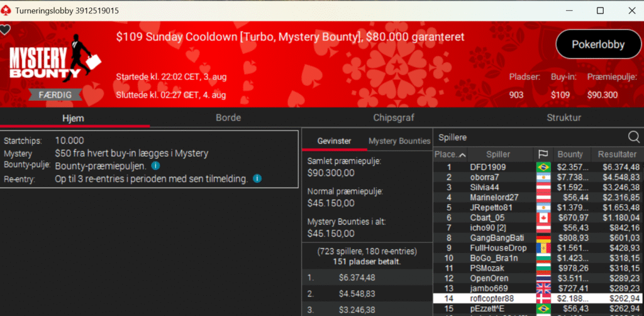Click the tournament title text
The image size is (644, 316).
point(290,37)
